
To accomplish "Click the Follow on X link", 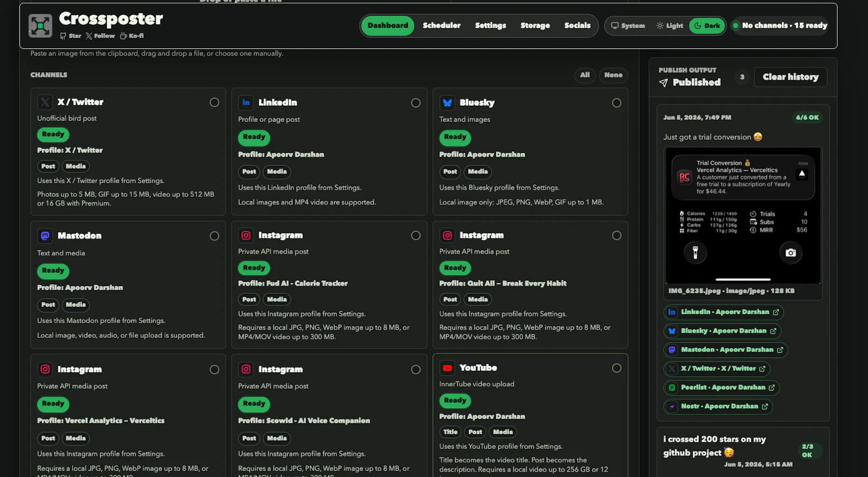I will pyautogui.click(x=100, y=36).
